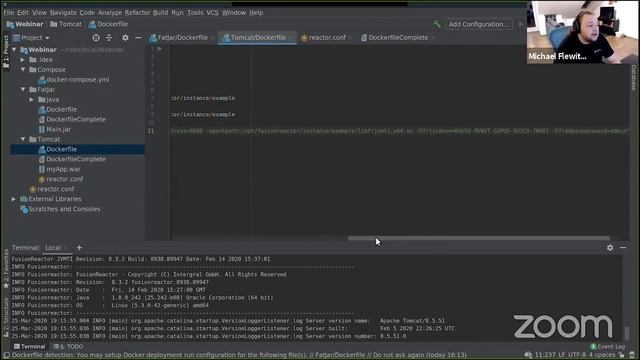640x360 pixels.
Task: Expand the java folder
Action: [32, 100]
